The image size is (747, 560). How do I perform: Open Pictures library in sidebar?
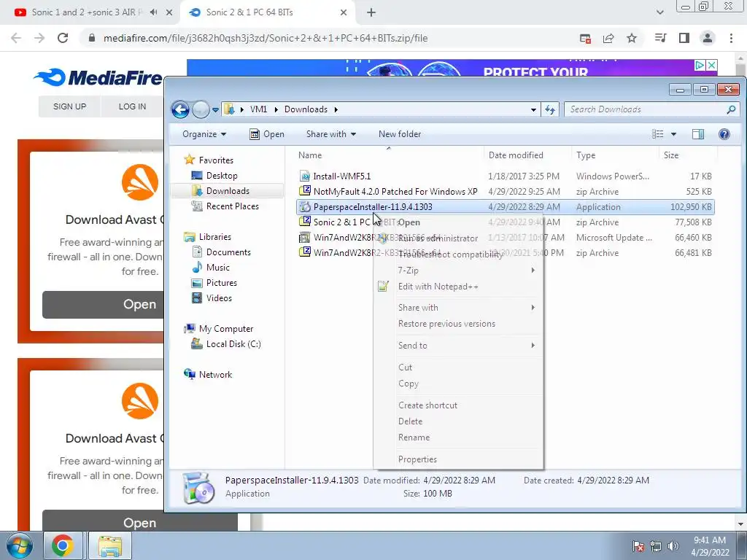(222, 283)
